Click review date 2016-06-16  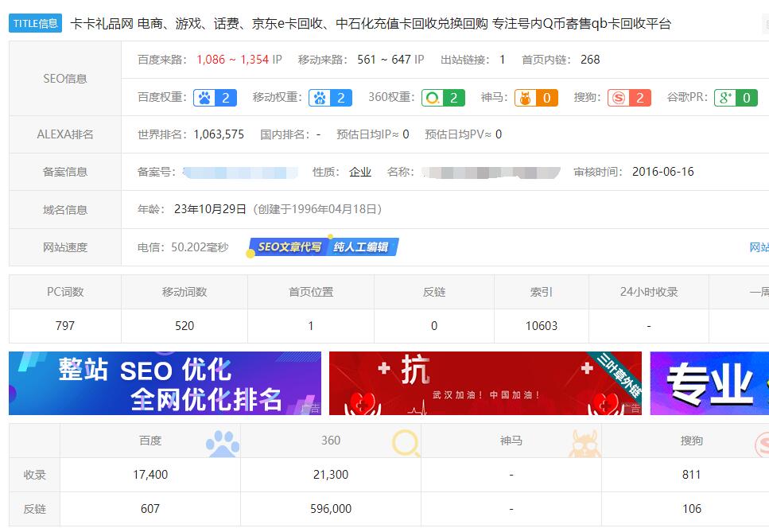[x=663, y=172]
